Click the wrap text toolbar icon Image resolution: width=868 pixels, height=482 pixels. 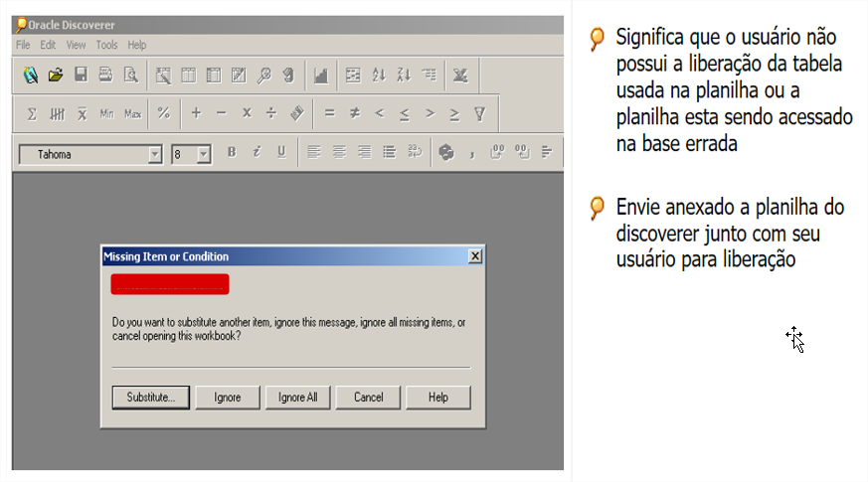pos(415,152)
